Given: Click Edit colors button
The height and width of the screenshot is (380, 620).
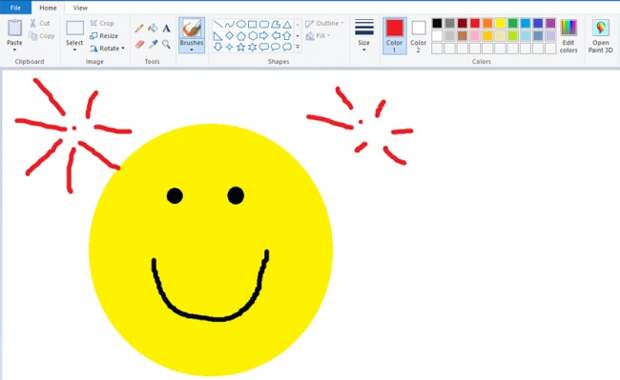Looking at the screenshot, I should [569, 36].
